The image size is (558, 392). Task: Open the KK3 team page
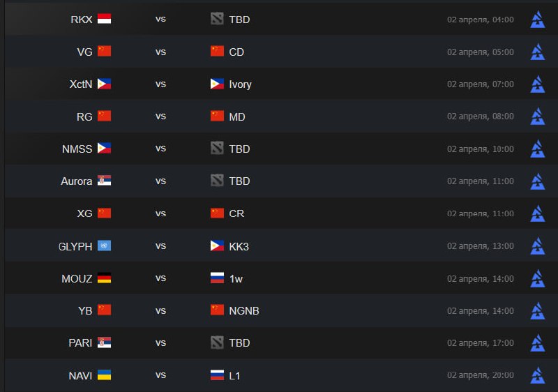[239, 246]
